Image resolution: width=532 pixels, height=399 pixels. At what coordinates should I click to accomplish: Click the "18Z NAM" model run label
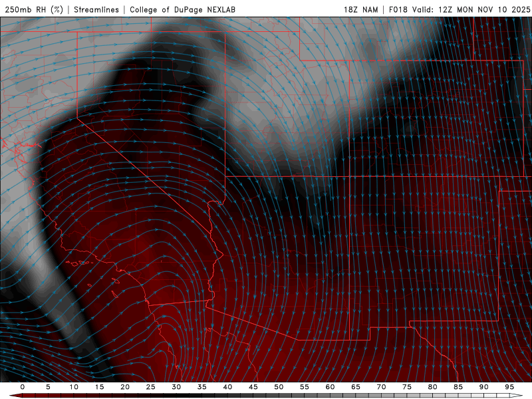pos(360,9)
